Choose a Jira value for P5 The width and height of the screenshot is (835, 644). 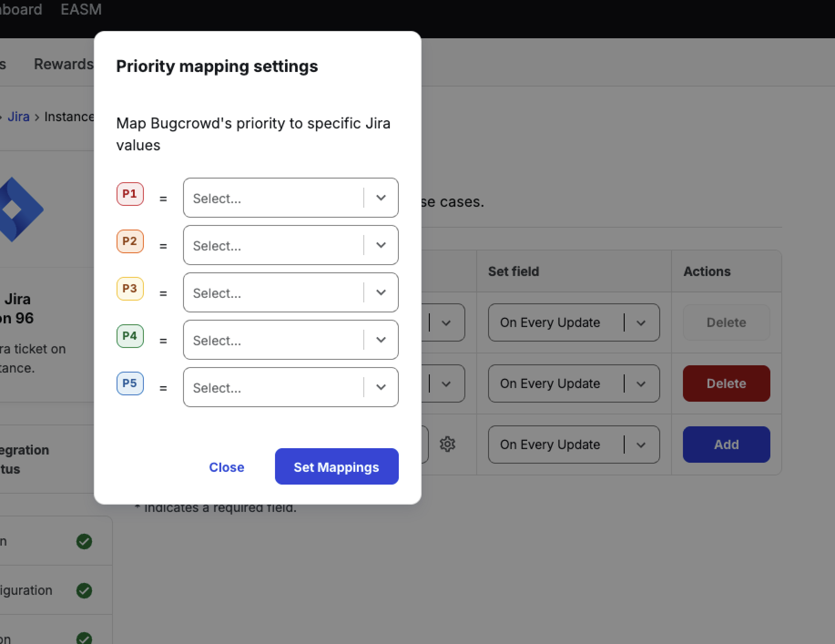point(290,388)
